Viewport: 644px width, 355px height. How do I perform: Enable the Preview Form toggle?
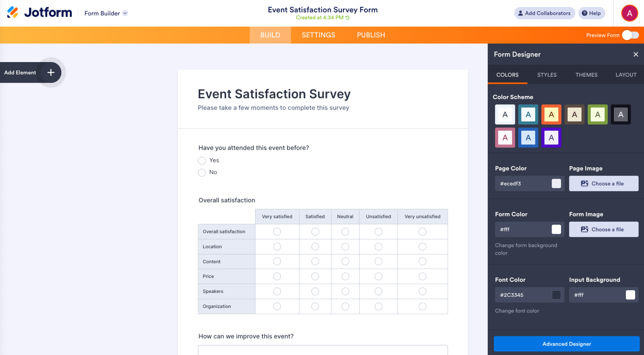click(630, 35)
